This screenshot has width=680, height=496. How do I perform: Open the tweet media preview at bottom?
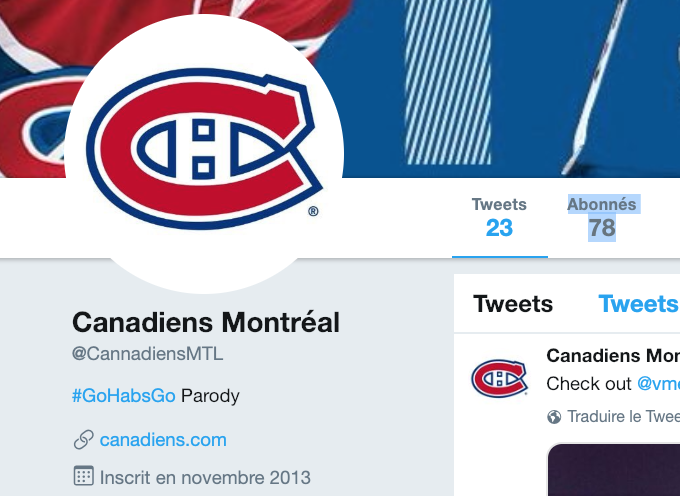(x=613, y=470)
